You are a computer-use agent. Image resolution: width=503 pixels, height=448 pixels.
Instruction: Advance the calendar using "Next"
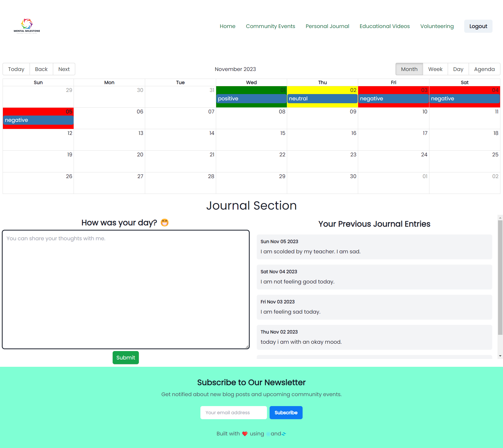(x=64, y=69)
